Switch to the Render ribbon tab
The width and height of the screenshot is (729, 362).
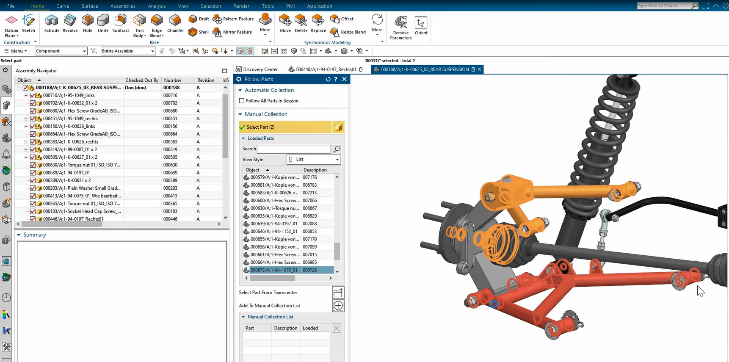[x=242, y=6]
